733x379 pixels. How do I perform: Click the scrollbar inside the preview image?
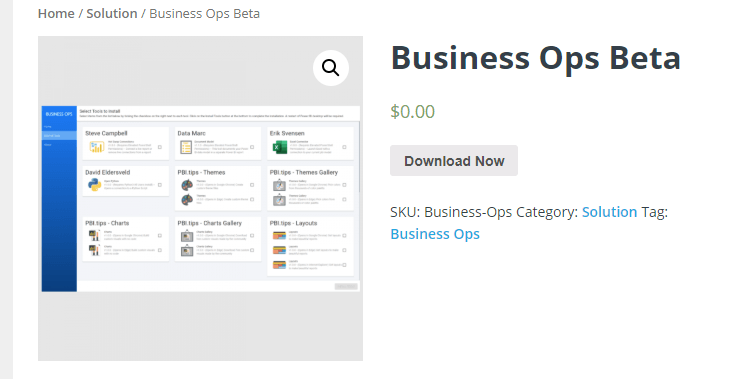click(x=359, y=157)
